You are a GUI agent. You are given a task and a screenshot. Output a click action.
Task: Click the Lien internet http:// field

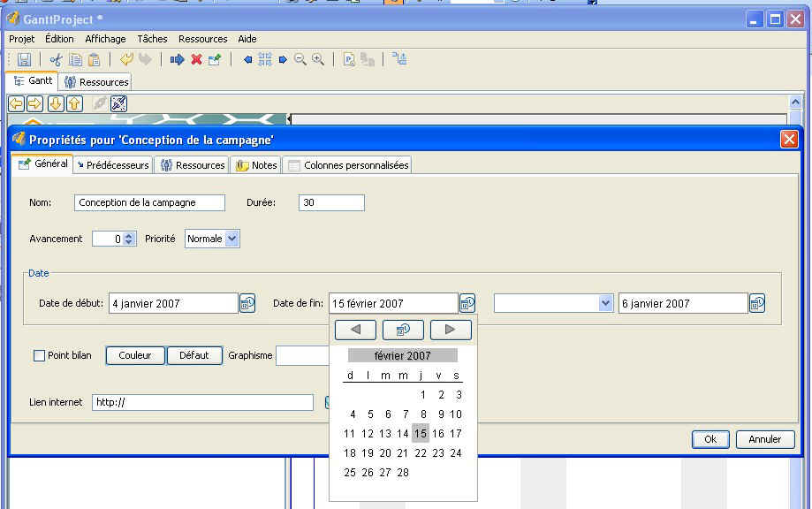203,402
